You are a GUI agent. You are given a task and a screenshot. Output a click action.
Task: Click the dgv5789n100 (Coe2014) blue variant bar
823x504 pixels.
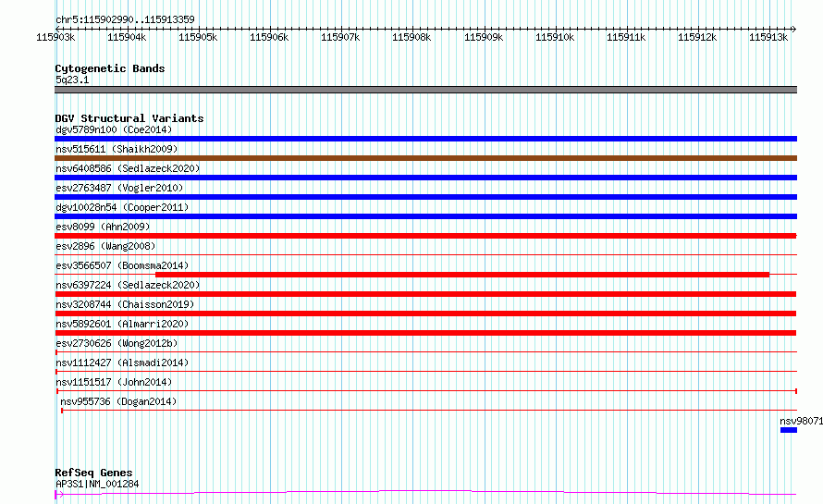(425, 139)
